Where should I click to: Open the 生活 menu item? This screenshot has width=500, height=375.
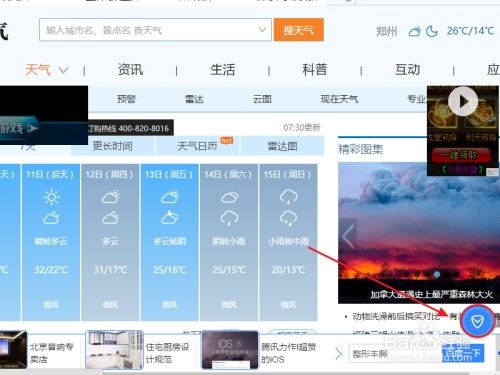222,70
